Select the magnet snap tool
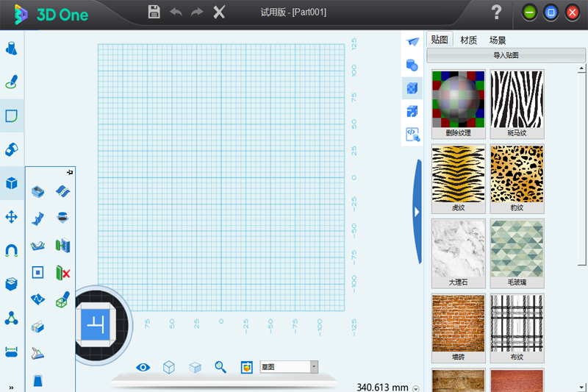The width and height of the screenshot is (588, 392). tap(12, 250)
